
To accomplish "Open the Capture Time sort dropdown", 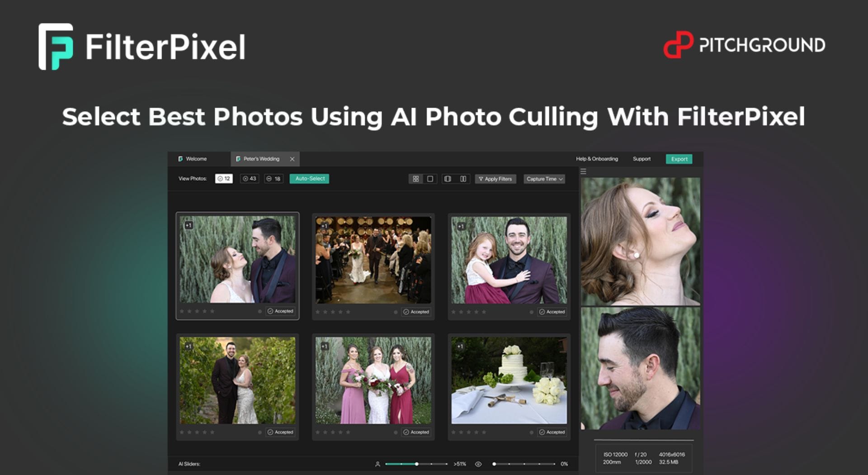I will [x=544, y=179].
